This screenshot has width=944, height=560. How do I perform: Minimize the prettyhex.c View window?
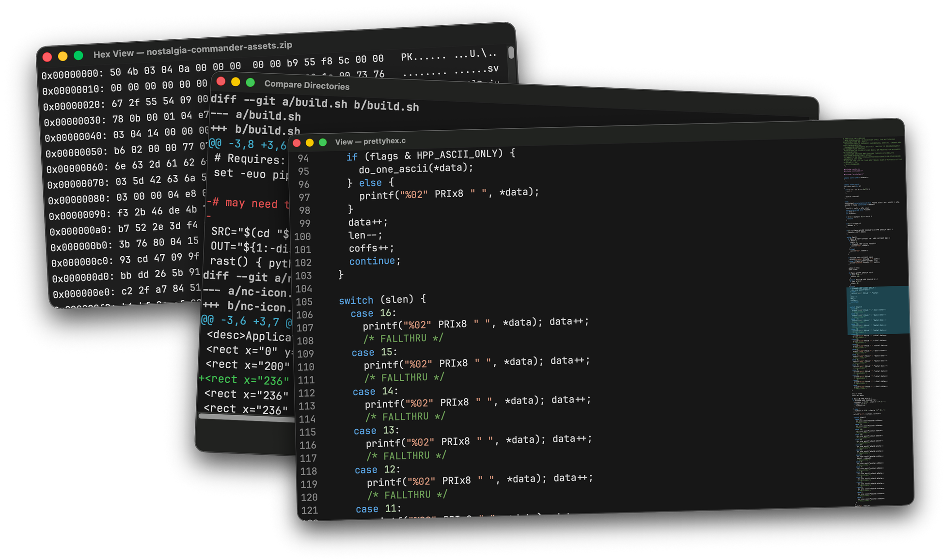[x=310, y=142]
